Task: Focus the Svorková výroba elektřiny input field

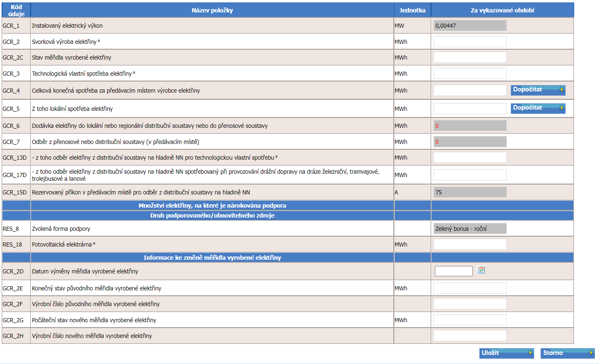Action: 470,42
